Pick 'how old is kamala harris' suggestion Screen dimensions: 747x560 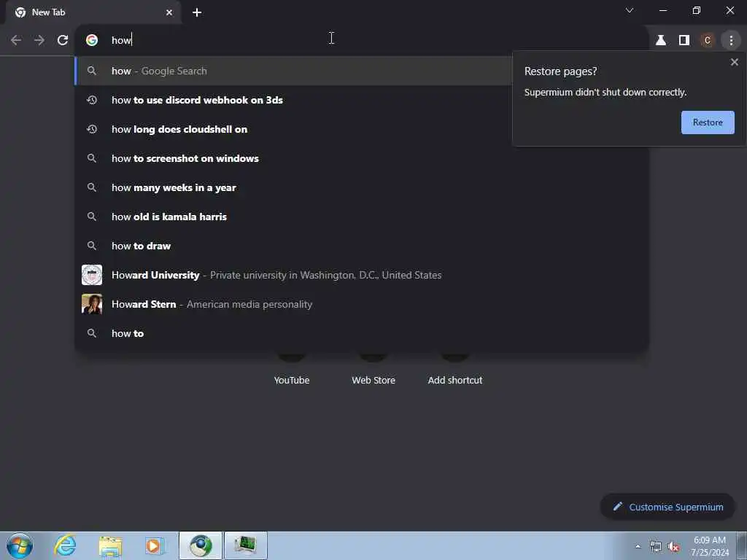[x=362, y=217]
